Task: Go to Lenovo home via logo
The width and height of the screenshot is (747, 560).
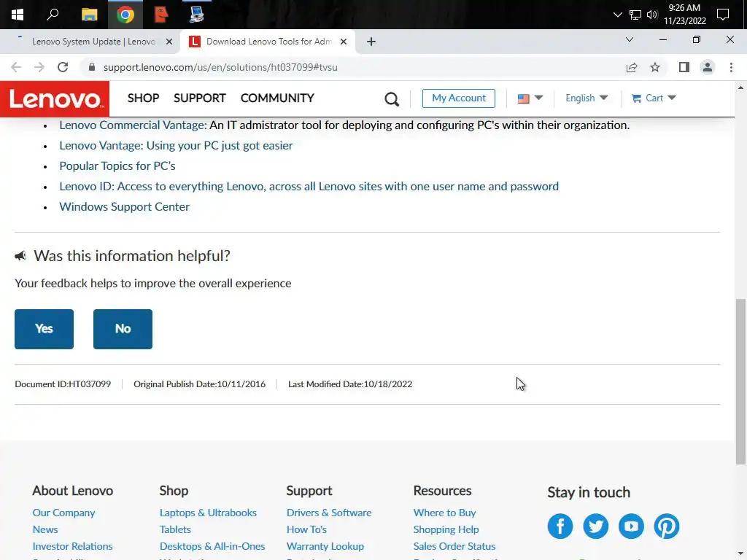Action: pos(55,99)
